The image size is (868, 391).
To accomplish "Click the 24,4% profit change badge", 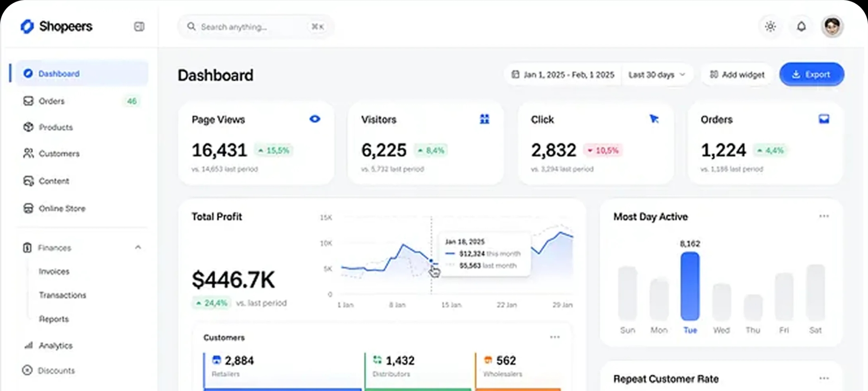I will (212, 303).
